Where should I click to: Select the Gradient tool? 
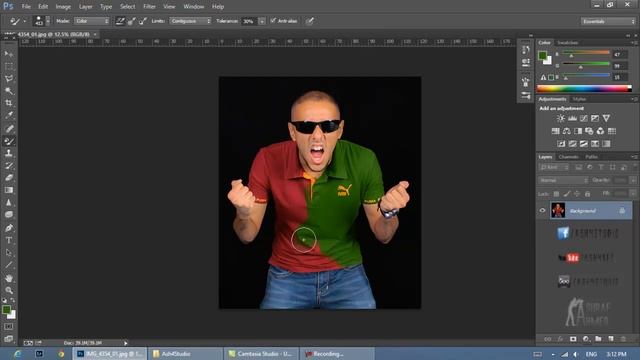(x=9, y=190)
